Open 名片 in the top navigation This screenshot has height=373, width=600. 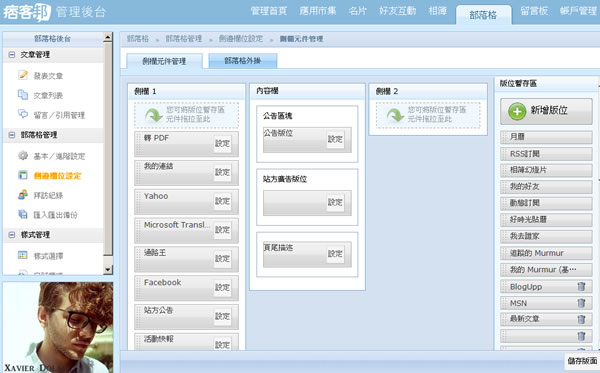coord(357,11)
